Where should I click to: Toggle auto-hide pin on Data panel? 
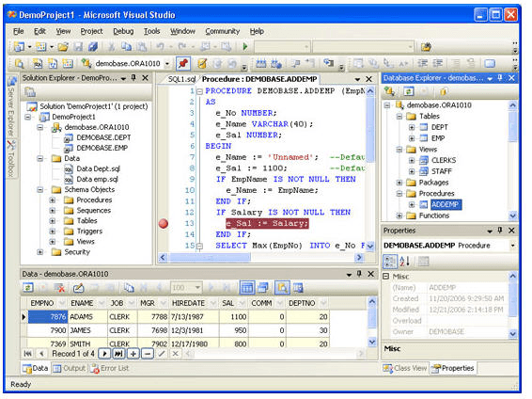(359, 274)
